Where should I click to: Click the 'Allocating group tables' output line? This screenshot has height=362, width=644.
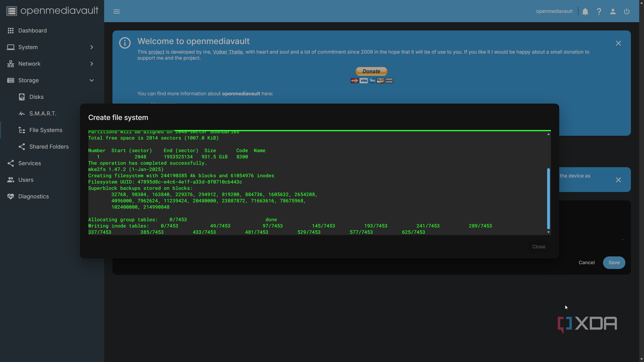point(182,220)
